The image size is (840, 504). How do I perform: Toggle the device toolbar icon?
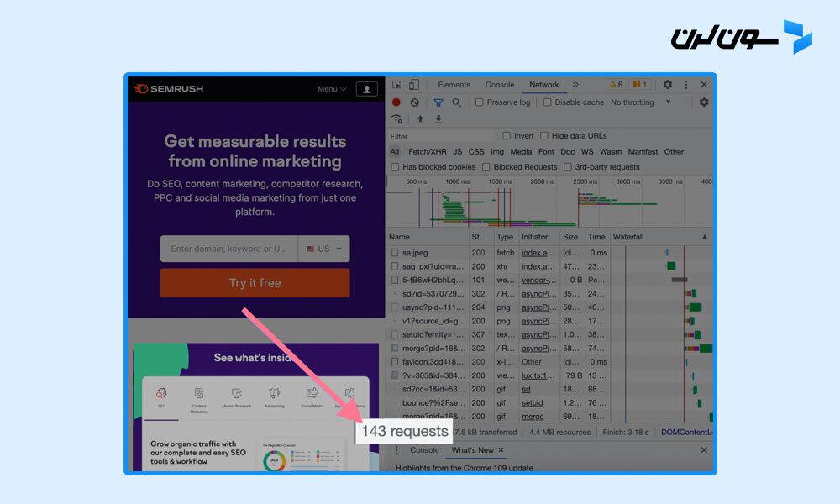(414, 85)
